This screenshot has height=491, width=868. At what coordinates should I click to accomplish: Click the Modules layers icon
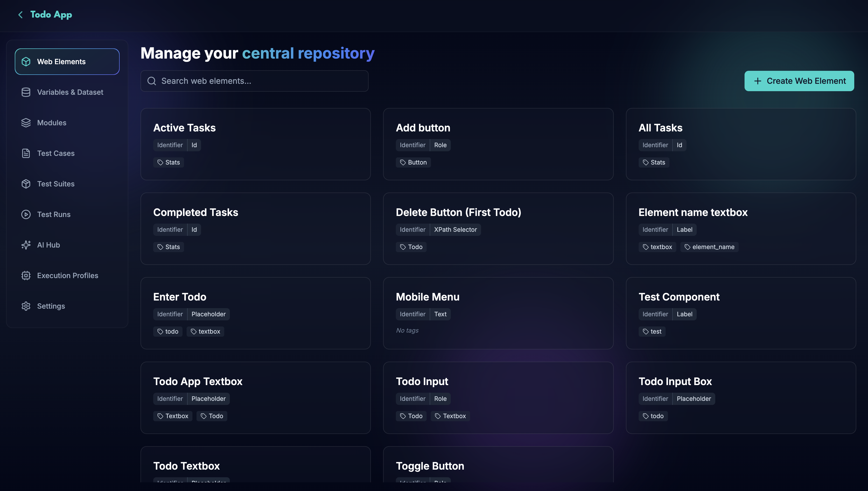tap(26, 123)
